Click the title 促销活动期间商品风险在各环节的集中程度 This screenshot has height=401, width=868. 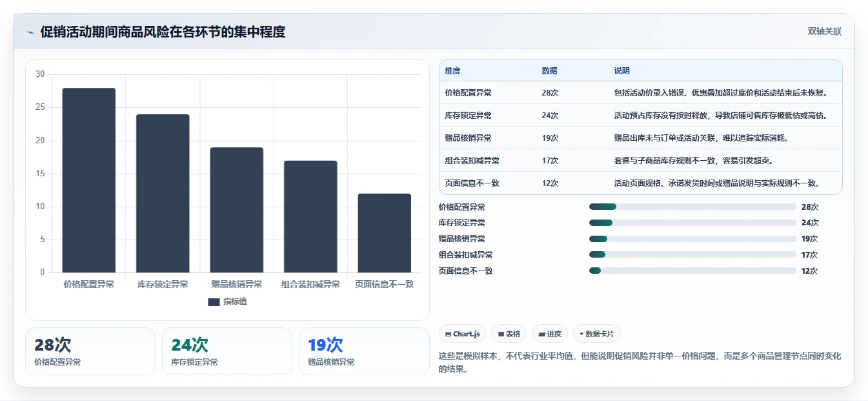click(x=163, y=32)
